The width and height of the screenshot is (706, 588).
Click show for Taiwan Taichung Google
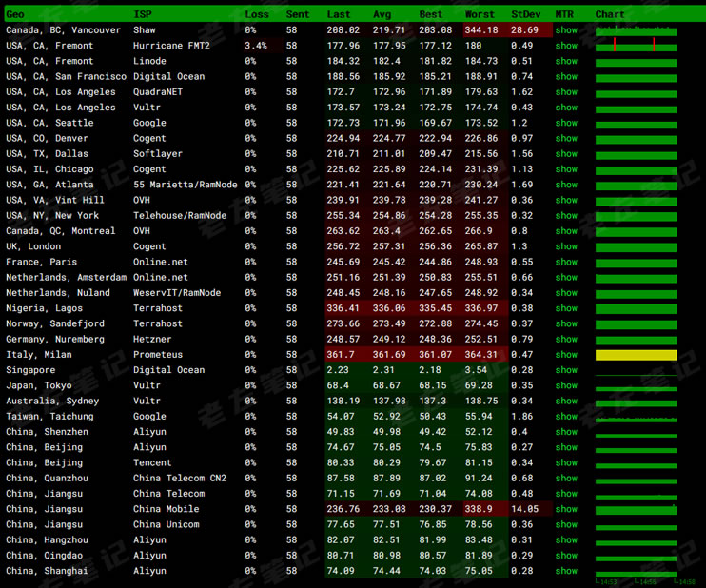566,417
